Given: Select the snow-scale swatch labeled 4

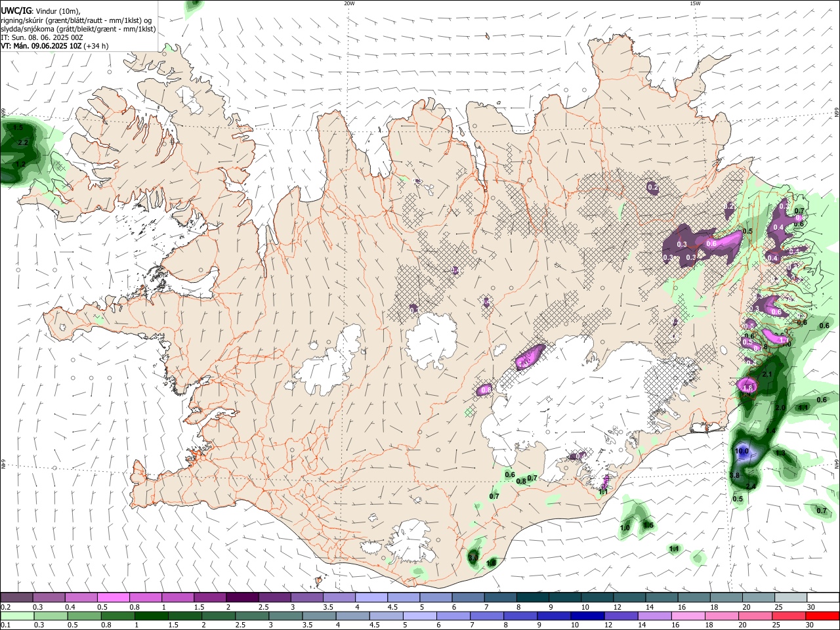Looking at the screenshot, I should [371, 597].
